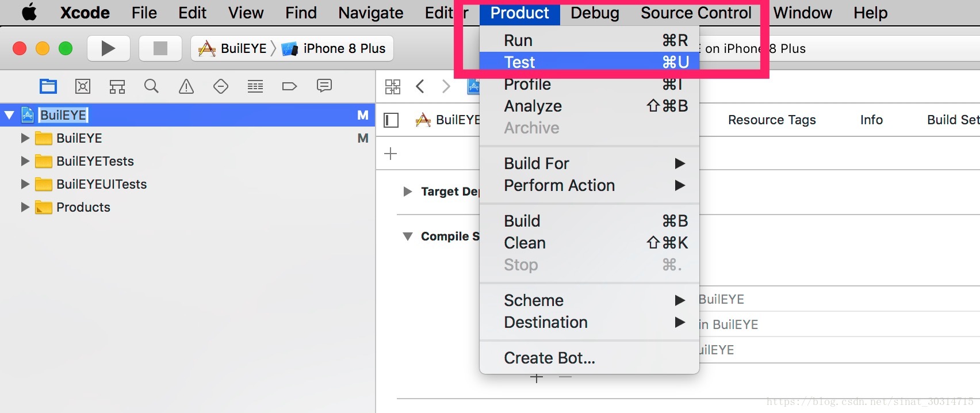Open the Source Control navigator icon
The height and width of the screenshot is (413, 980).
tap(83, 86)
